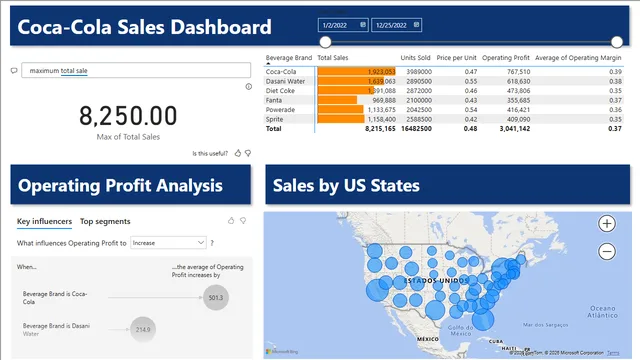The height and width of the screenshot is (360, 640).
Task: Open the start date calendar picker icon
Action: 363,25
